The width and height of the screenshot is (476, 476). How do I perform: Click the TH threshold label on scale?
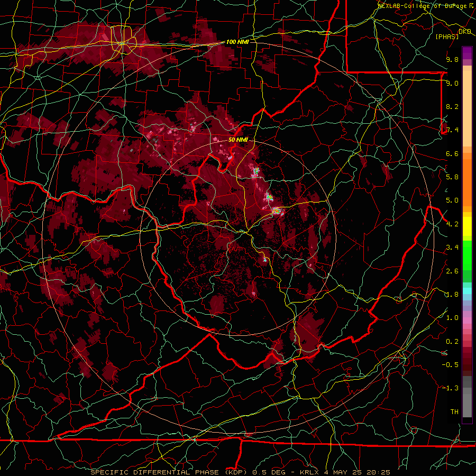tap(454, 412)
